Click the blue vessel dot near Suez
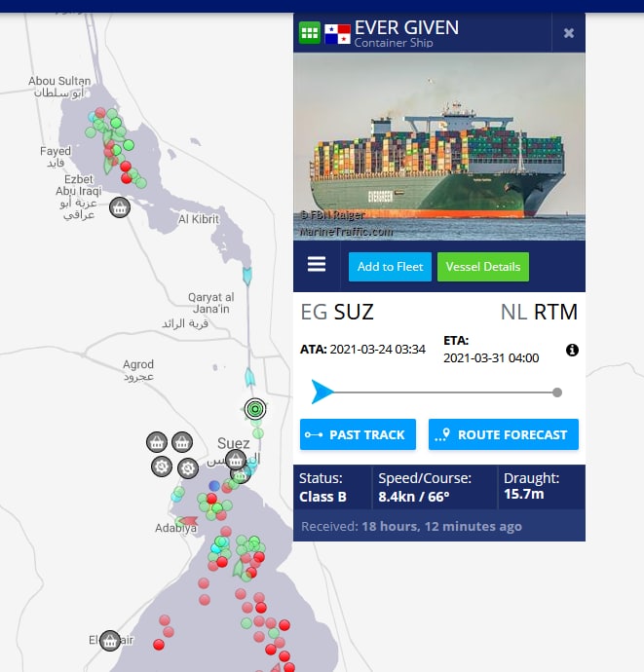The image size is (644, 672). (x=214, y=486)
